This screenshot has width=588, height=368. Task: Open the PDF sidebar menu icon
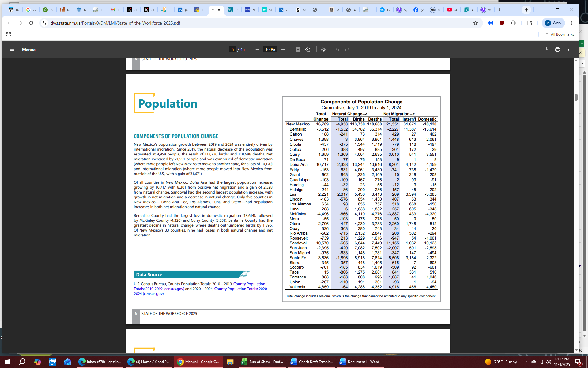12,49
